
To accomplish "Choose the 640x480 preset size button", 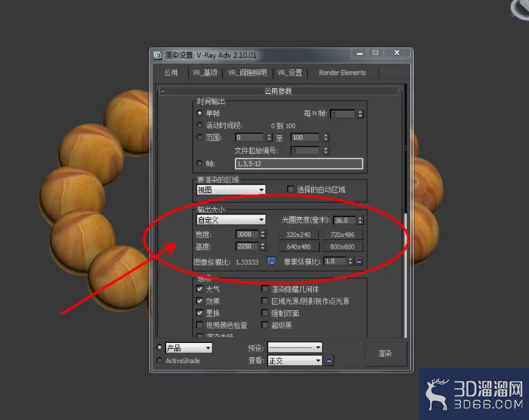I will point(298,247).
